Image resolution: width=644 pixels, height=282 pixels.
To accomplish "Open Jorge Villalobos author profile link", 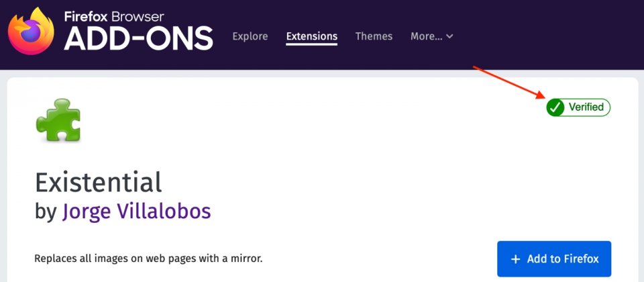I will [136, 211].
